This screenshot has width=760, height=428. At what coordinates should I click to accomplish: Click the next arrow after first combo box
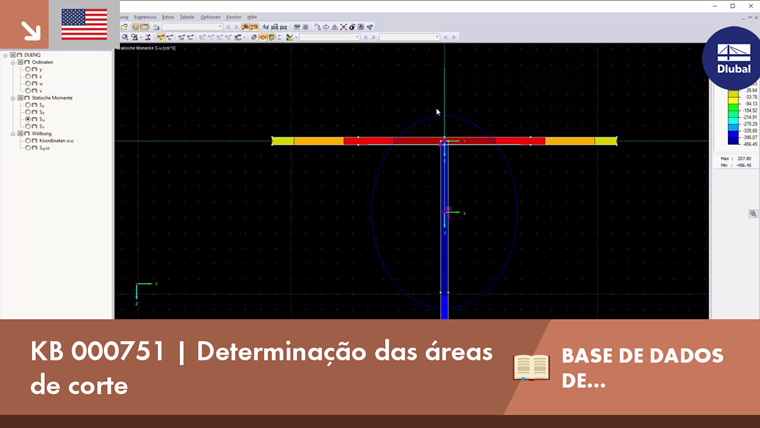point(236,27)
